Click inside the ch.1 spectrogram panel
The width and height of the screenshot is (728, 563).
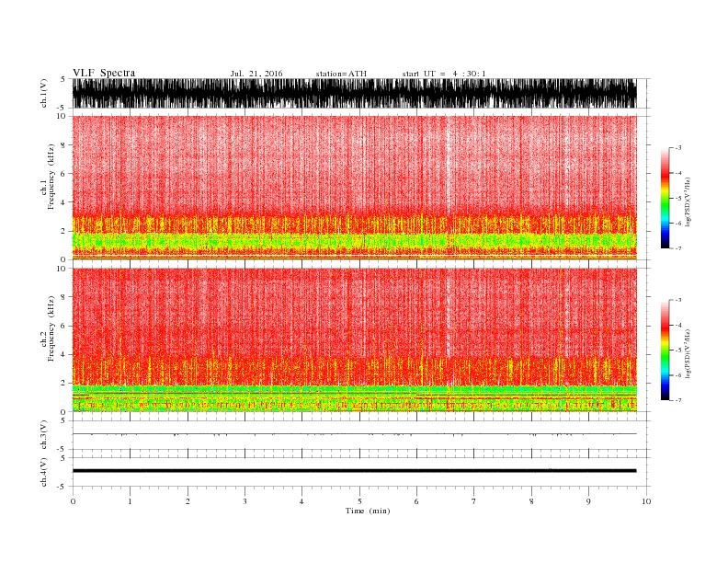354,188
